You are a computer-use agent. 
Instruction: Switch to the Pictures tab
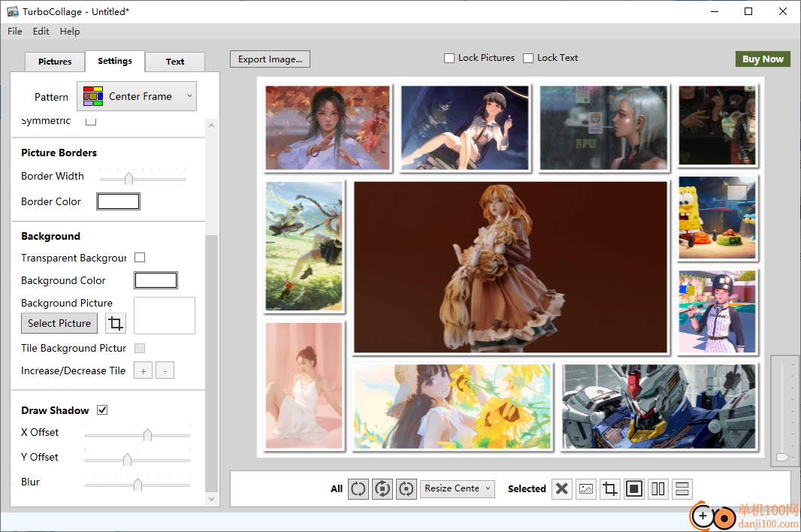pos(55,62)
